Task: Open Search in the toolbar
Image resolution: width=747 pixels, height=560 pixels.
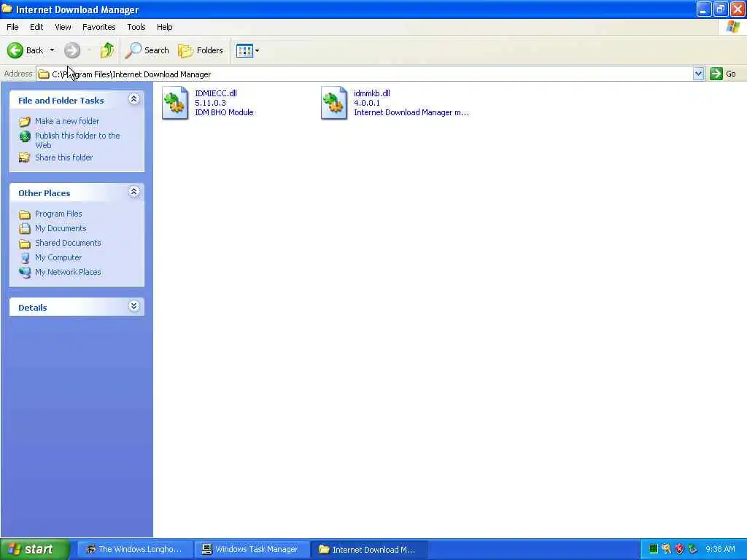Action: 147,50
